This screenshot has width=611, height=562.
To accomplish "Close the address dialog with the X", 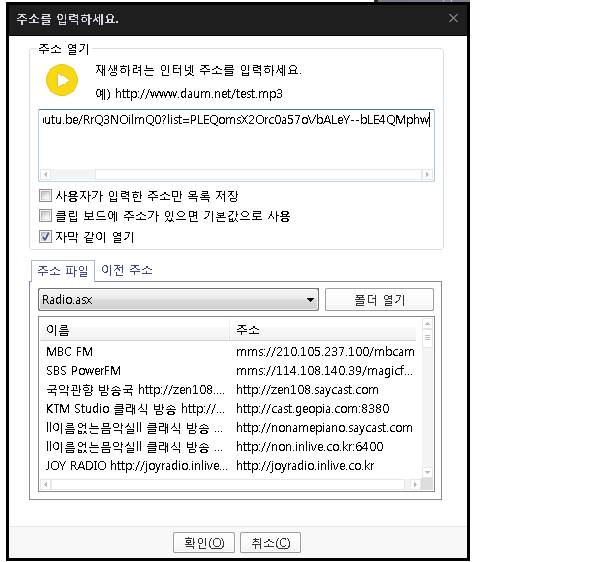I will pyautogui.click(x=453, y=18).
